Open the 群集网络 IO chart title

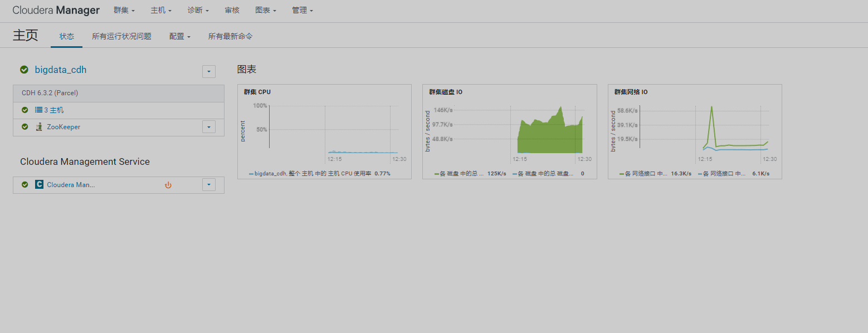631,92
